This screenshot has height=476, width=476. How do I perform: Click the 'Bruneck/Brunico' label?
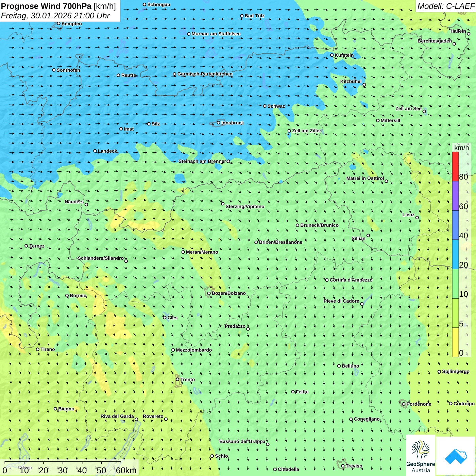pos(319,225)
